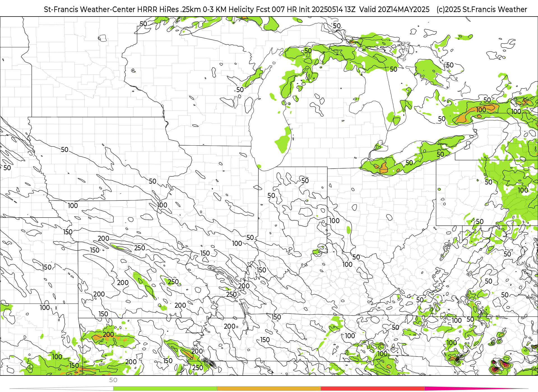Click the '0-3 KM Helicity' text in the title
538x392 pixels.
pyautogui.click(x=228, y=10)
